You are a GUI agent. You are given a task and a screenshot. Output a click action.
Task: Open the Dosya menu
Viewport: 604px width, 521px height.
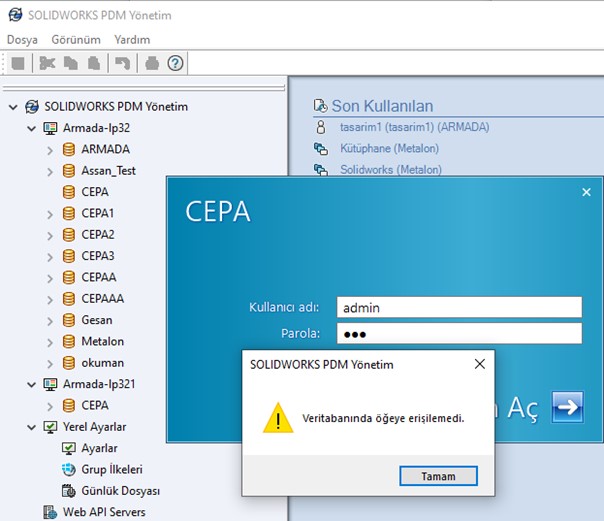coord(22,39)
